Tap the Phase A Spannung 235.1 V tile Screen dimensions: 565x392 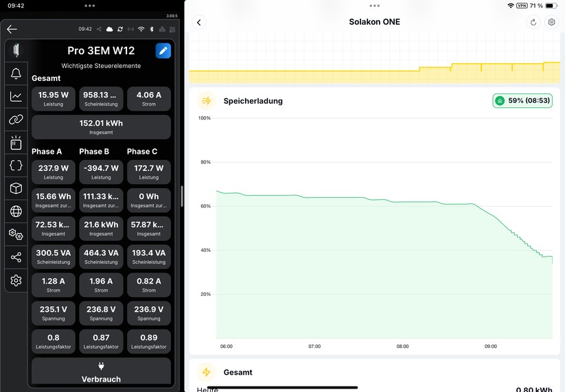[53, 313]
